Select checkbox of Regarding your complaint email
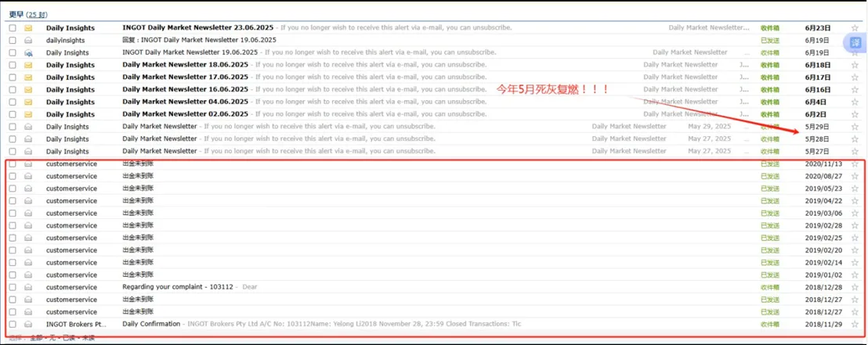This screenshot has height=345, width=868. pyautogui.click(x=13, y=287)
